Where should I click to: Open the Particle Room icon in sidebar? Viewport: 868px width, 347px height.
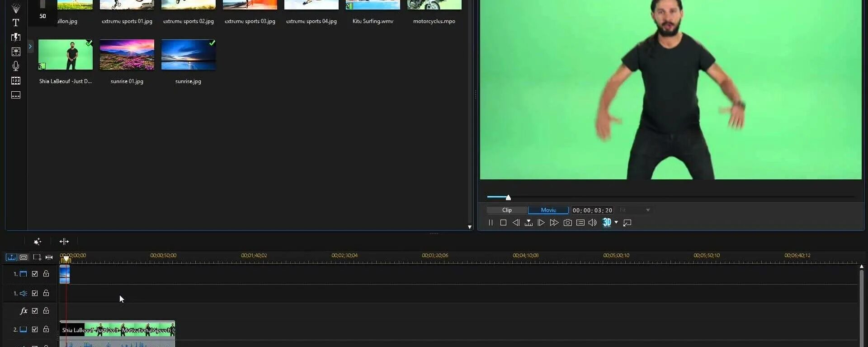[x=16, y=8]
